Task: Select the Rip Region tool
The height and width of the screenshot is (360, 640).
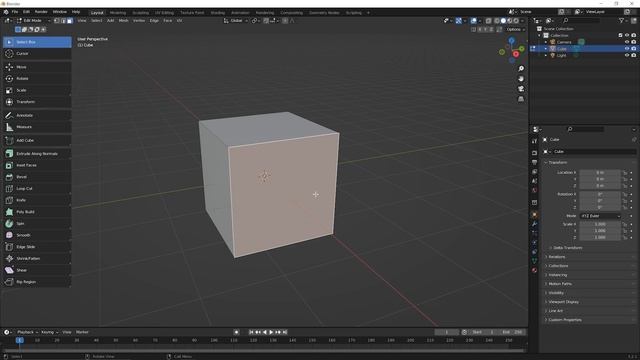Action: pyautogui.click(x=37, y=282)
